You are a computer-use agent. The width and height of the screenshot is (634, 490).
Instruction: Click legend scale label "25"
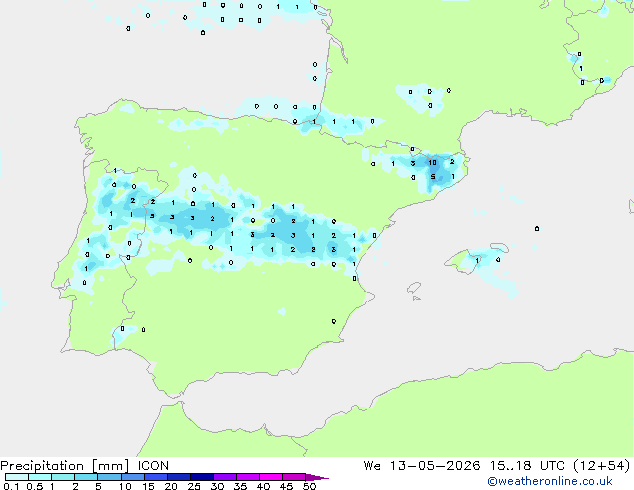194,486
